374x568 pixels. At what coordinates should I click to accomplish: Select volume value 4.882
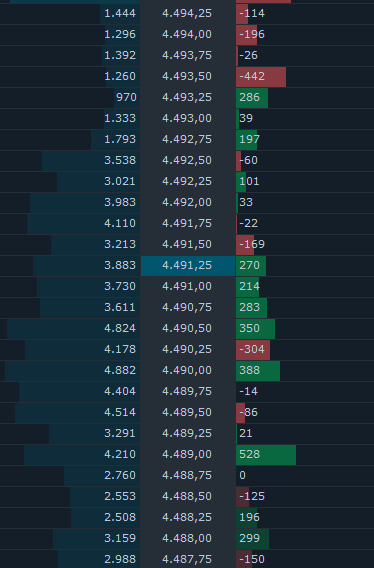coord(120,371)
